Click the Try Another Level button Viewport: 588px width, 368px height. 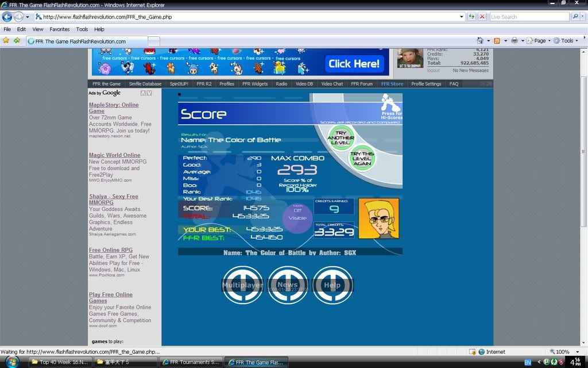coord(341,138)
